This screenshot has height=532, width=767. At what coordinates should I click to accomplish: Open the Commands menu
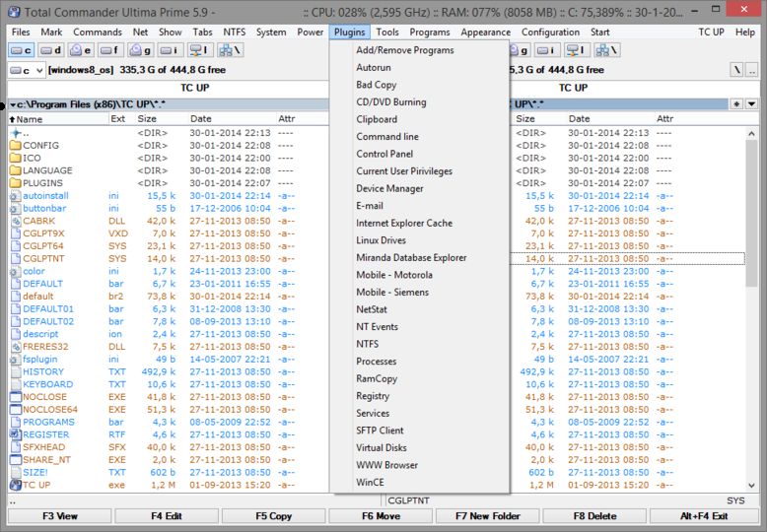click(98, 33)
